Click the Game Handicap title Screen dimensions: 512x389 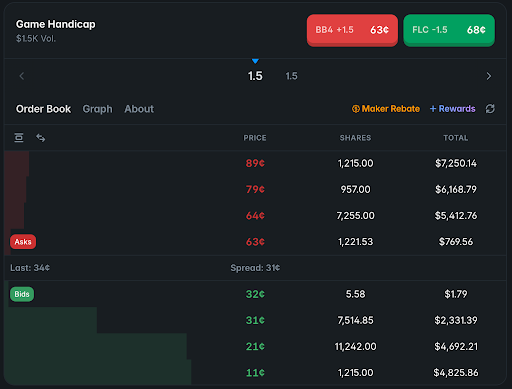pos(56,24)
